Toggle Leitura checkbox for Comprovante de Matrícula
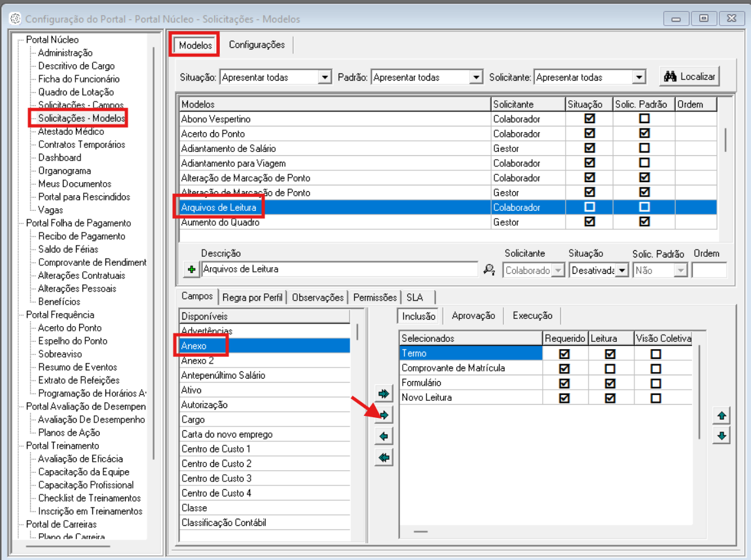 pos(610,368)
